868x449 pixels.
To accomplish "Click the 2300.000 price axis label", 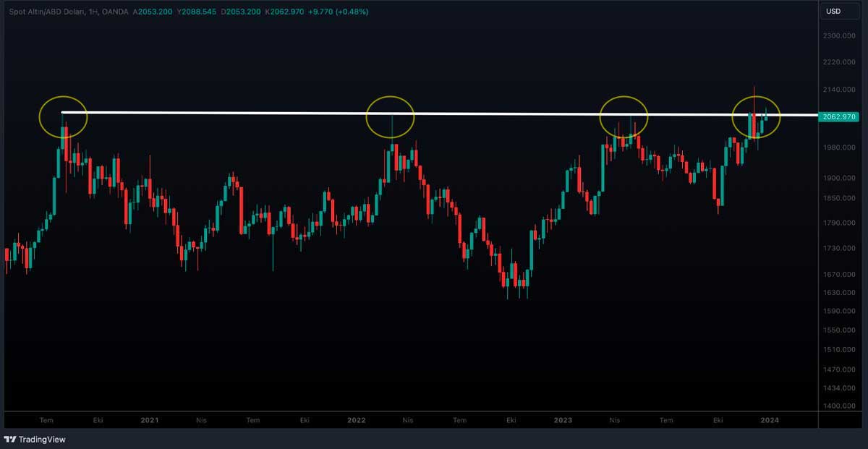I will tap(841, 35).
